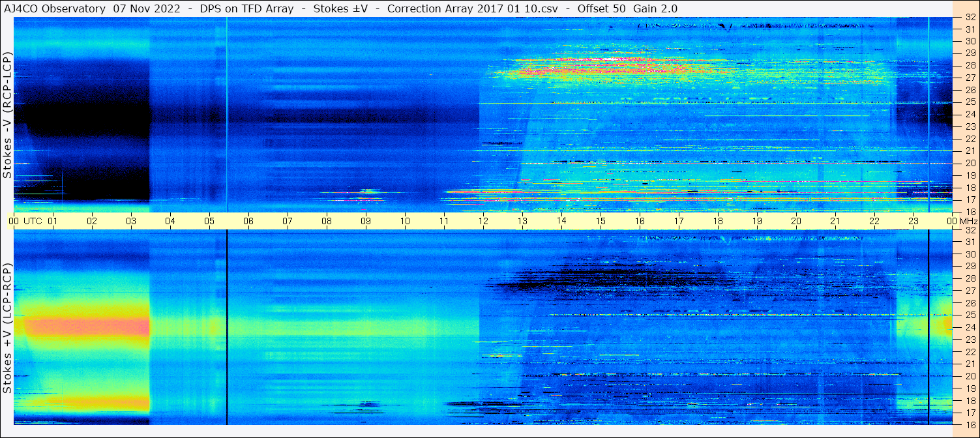Select the 18 MHz label of Stokes +V panel
Screen dimensions: 980x438
970,400
